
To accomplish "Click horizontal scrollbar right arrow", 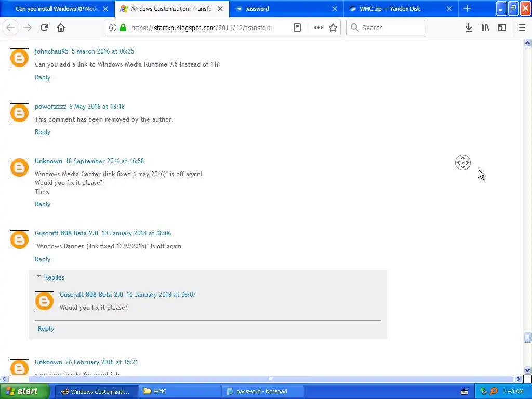I will pos(519,379).
